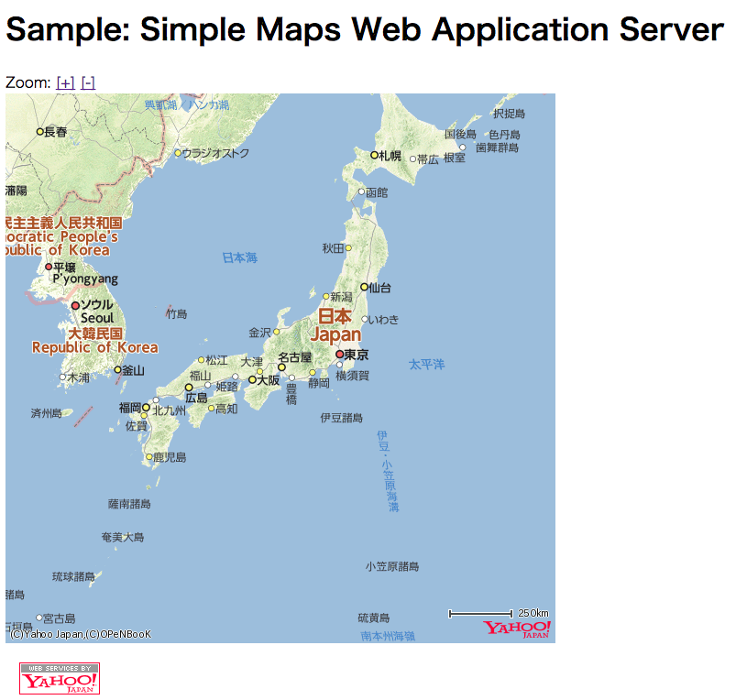This screenshot has width=736, height=700.
Task: Select the Hakodate (函館) marker
Action: (x=361, y=193)
